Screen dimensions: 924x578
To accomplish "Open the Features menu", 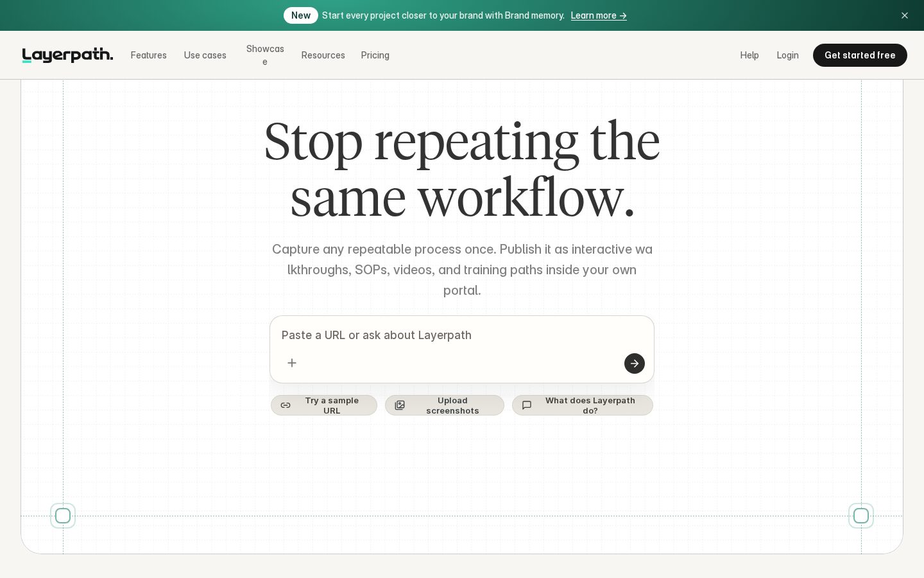I will pos(149,55).
